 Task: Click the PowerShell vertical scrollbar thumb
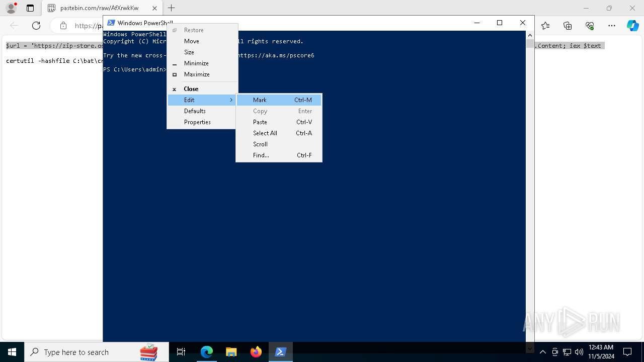click(530, 44)
